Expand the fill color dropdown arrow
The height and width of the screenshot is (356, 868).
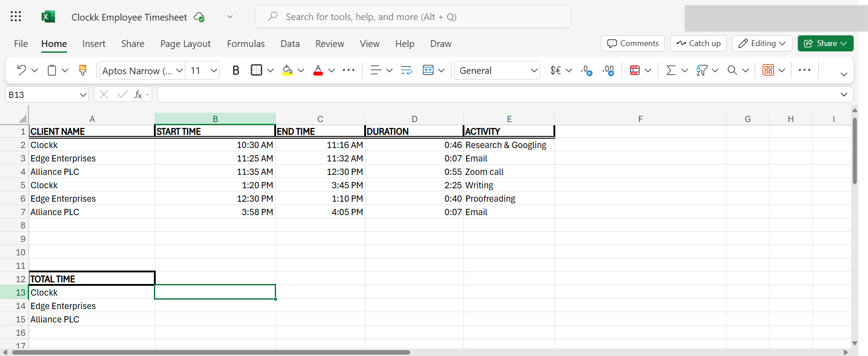[301, 70]
